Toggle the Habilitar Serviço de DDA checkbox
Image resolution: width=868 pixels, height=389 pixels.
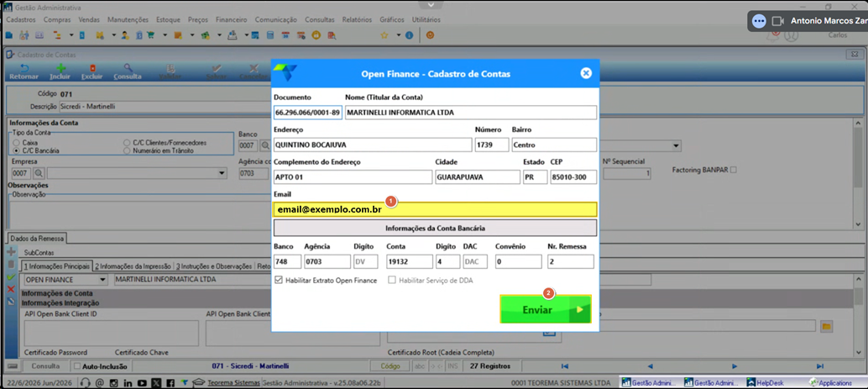[392, 281]
